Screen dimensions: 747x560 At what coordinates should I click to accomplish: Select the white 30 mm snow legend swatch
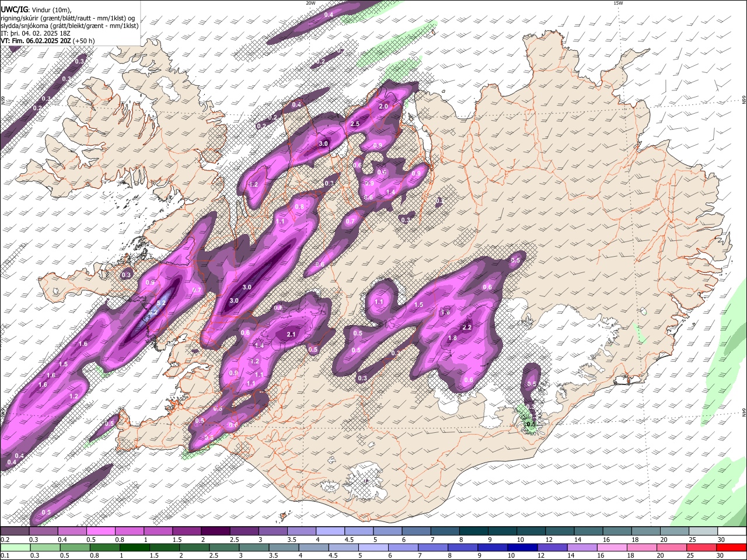coord(732,531)
